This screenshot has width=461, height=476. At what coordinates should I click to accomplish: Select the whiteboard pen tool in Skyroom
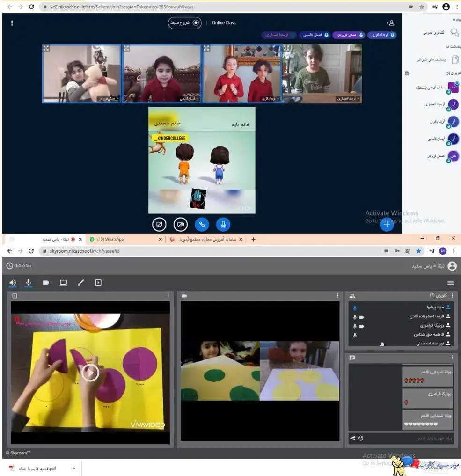(x=80, y=283)
